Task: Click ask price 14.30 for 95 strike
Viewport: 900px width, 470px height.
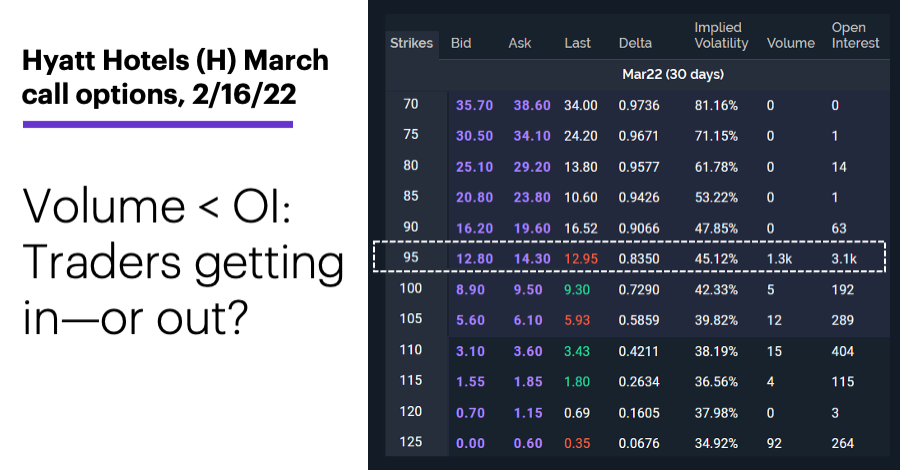Action: point(532,259)
